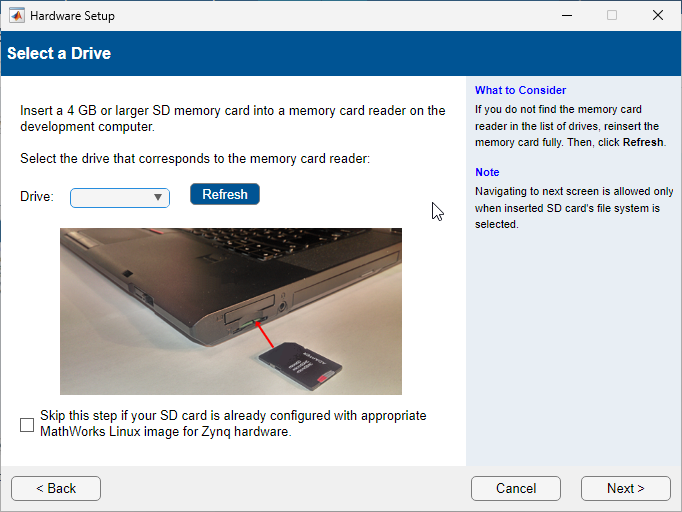Viewport: 682px width, 512px height.
Task: Click the disabled maximize window button
Action: tap(612, 16)
